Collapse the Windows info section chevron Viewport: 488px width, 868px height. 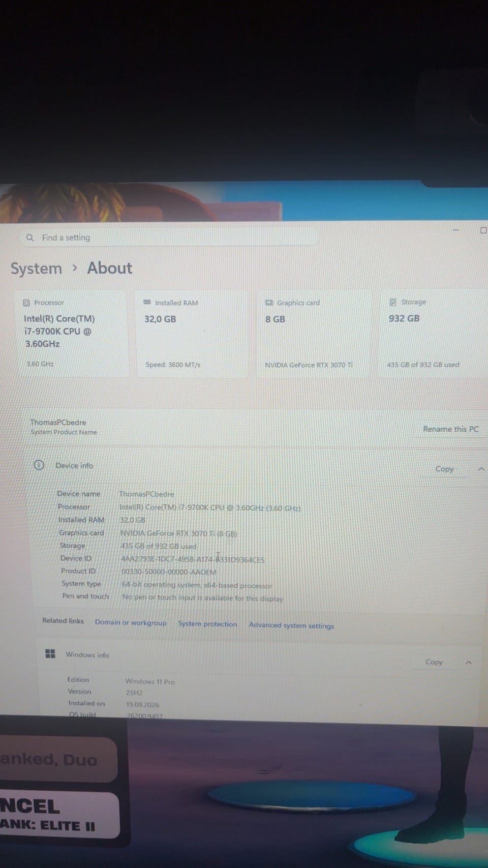pyautogui.click(x=469, y=662)
